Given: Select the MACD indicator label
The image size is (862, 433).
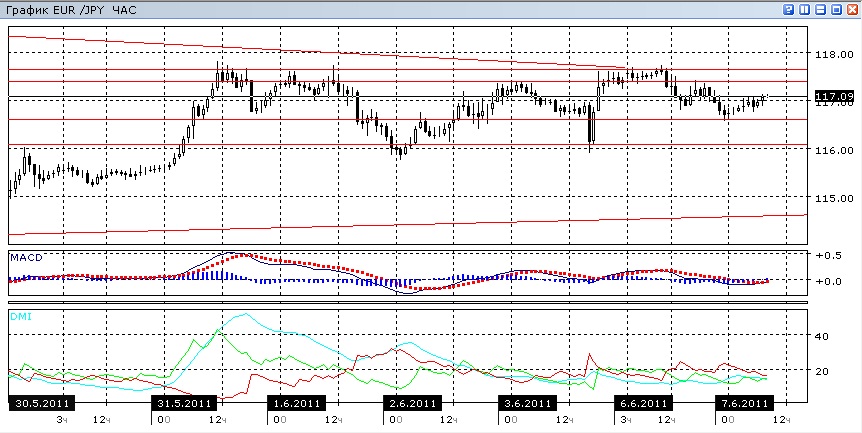Looking at the screenshot, I should point(26,257).
